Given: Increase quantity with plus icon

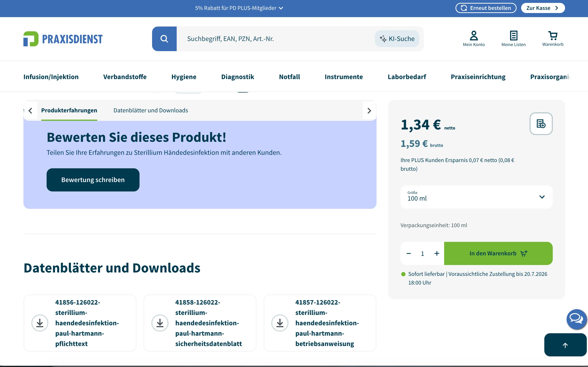Looking at the screenshot, I should coord(437,253).
